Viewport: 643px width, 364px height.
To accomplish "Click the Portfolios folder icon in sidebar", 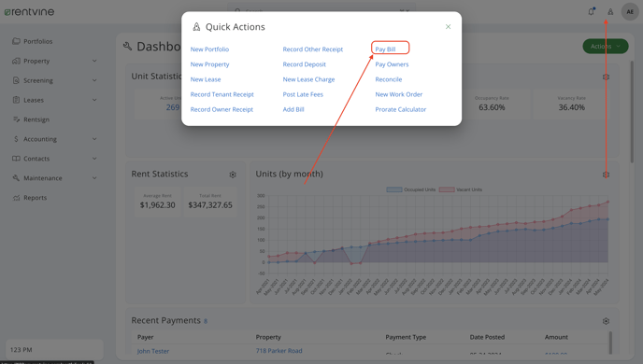I will click(16, 41).
